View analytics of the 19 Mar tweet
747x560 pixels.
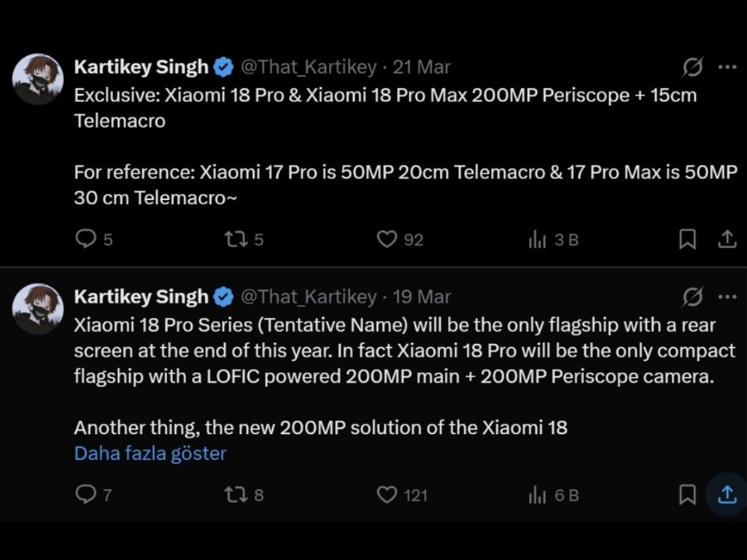(x=538, y=494)
